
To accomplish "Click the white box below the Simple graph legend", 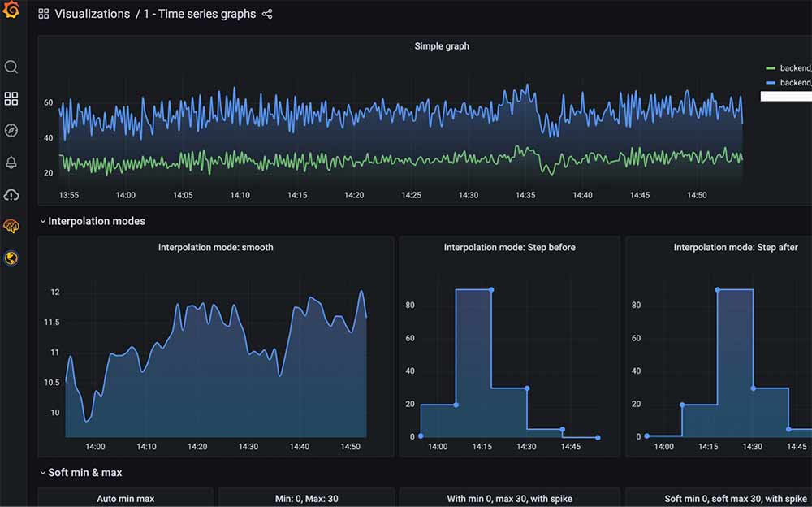I will pyautogui.click(x=786, y=97).
